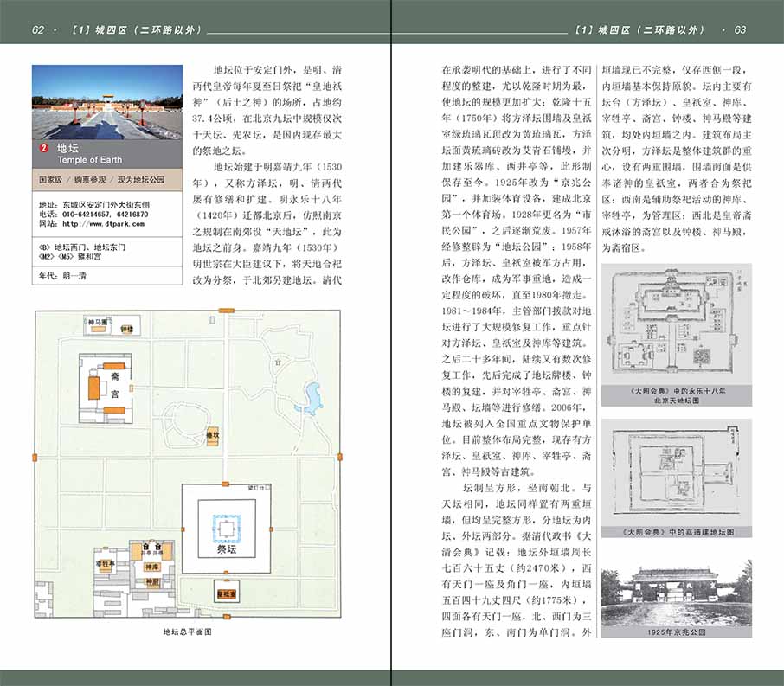
Task: Click the 购票参观 tag
Action: (90, 179)
